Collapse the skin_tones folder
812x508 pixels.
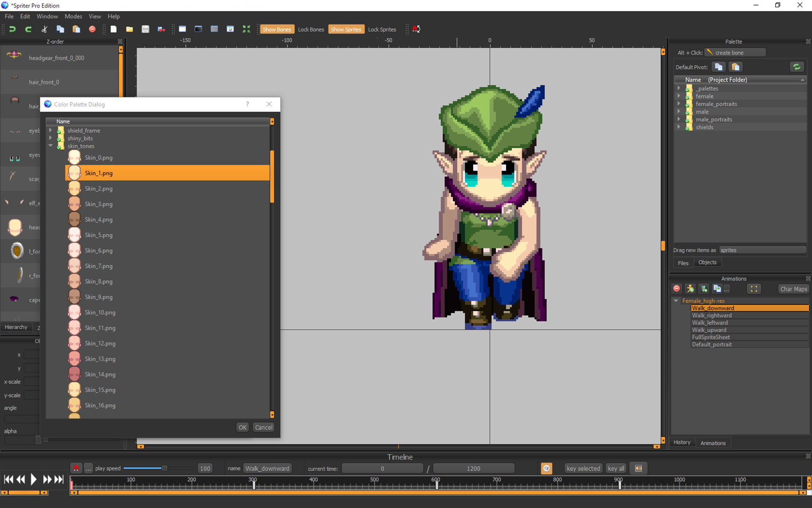click(51, 146)
